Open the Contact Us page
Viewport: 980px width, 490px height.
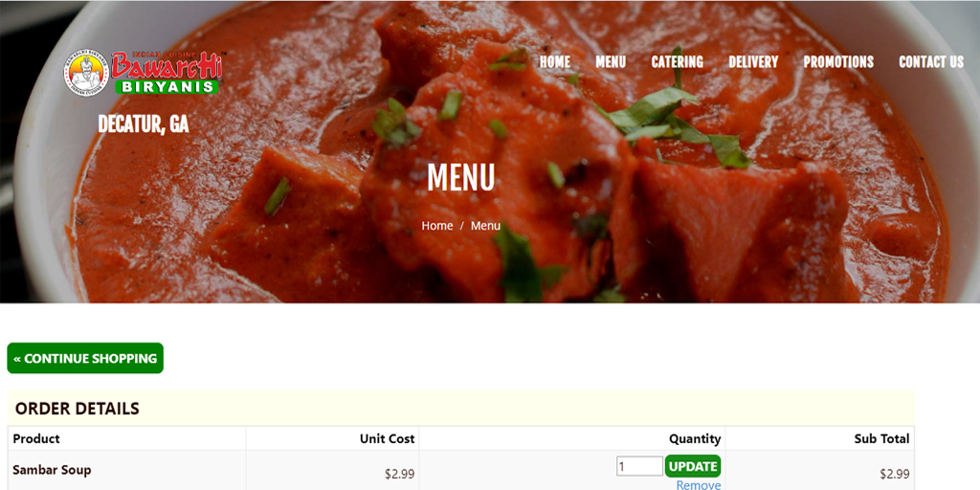[x=931, y=62]
